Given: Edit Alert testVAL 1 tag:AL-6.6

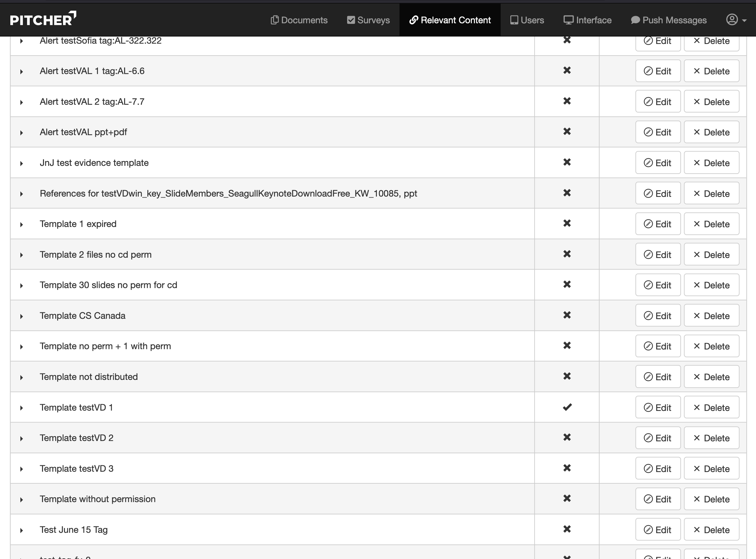Looking at the screenshot, I should 657,71.
